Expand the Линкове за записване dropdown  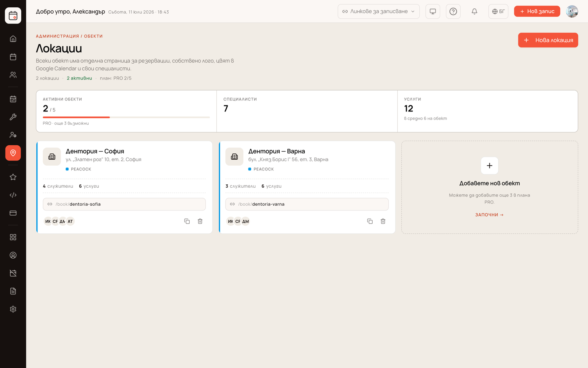pyautogui.click(x=379, y=11)
